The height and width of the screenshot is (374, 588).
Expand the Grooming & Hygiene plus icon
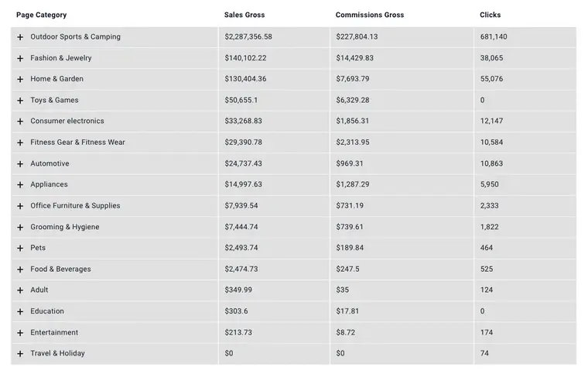(20, 228)
